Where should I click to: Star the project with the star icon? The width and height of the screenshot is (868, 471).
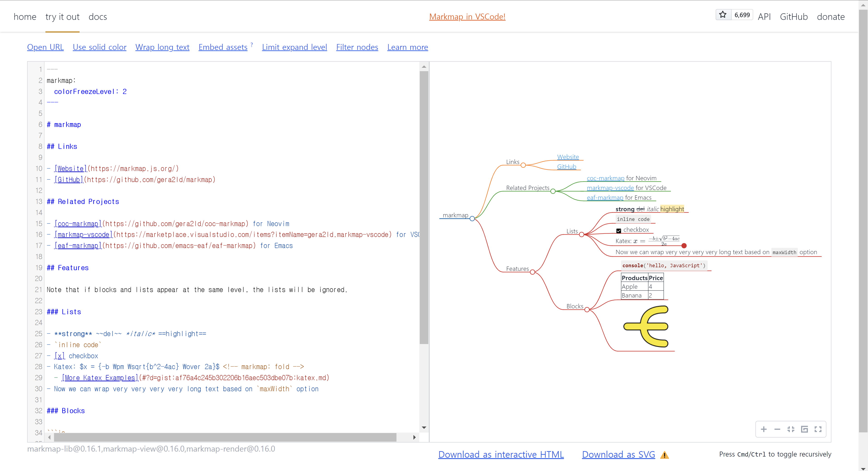tap(723, 15)
